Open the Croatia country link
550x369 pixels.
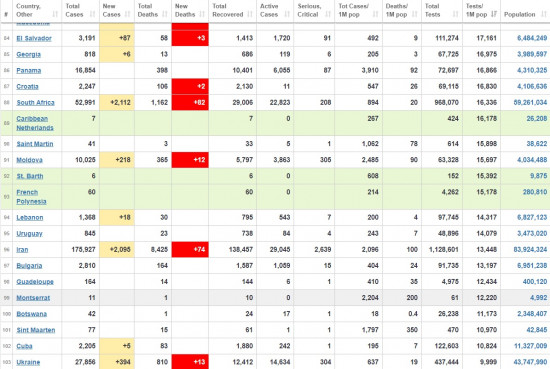(x=27, y=87)
